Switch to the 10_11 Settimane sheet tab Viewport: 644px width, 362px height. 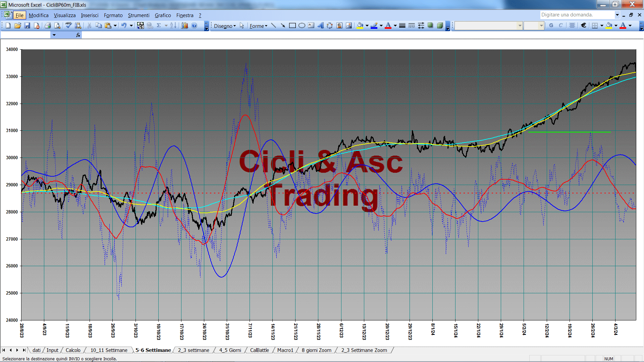(x=109, y=350)
